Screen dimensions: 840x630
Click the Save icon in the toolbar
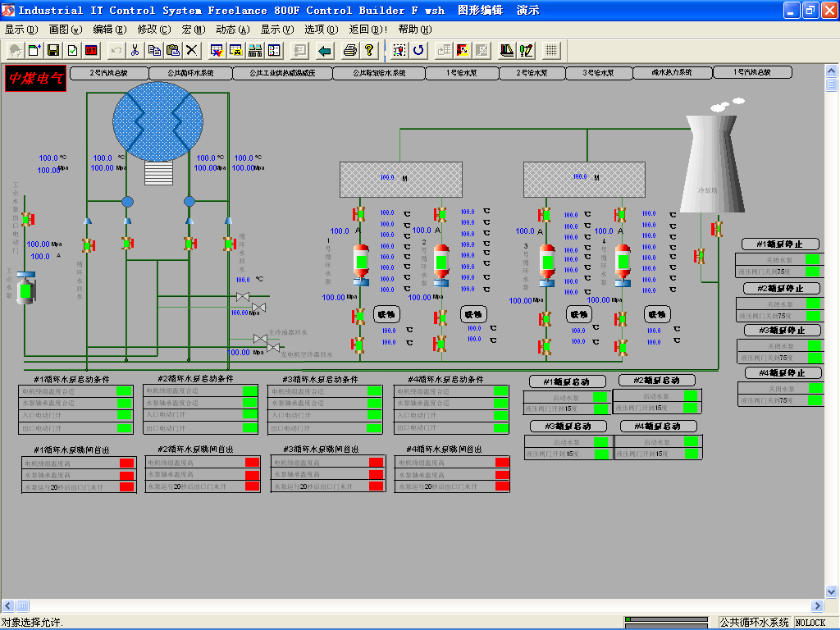point(52,50)
